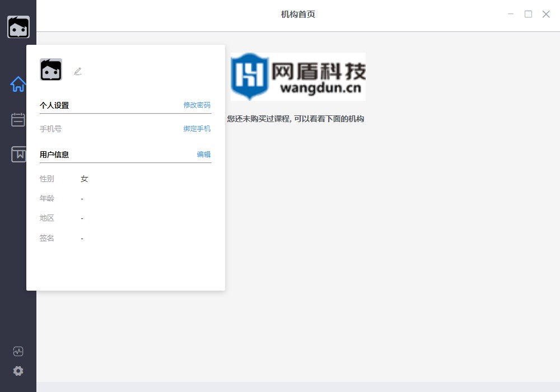560x392 pixels.
Task: Click the 机构首页 title in titlebar
Action: (x=297, y=14)
